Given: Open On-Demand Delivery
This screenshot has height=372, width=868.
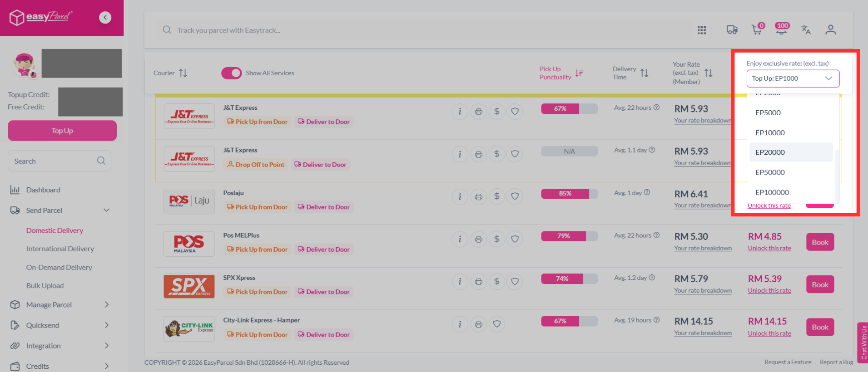Looking at the screenshot, I should 59,267.
